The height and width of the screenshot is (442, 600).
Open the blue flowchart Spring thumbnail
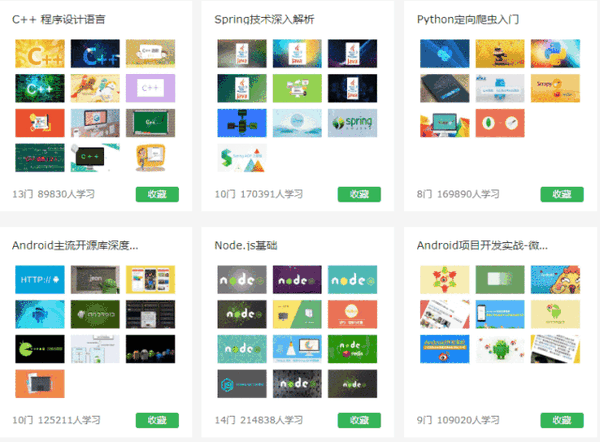(x=242, y=123)
